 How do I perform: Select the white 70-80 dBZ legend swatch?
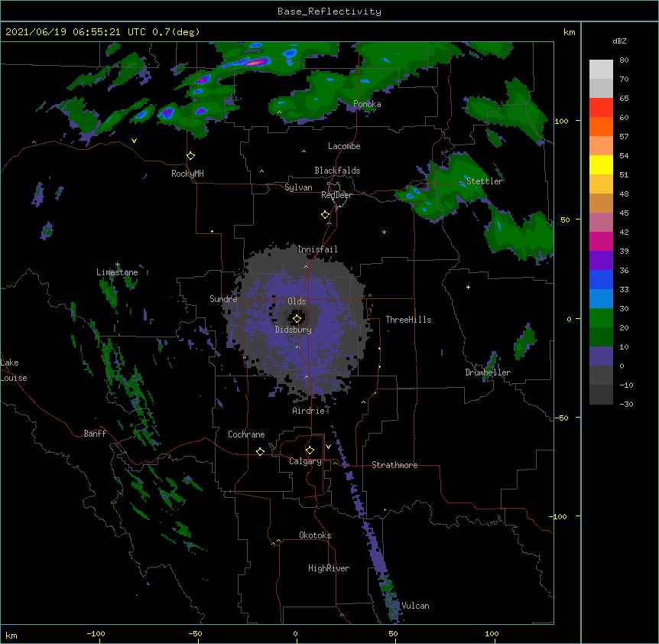[601, 70]
